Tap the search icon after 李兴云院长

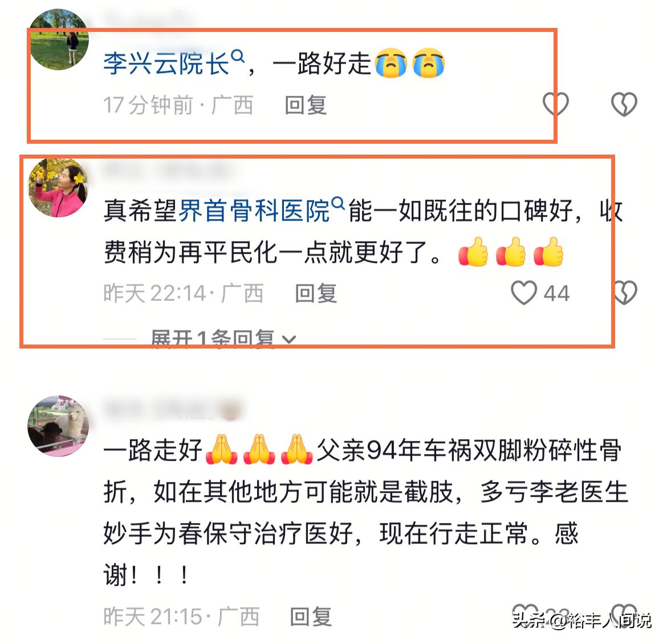(x=237, y=56)
